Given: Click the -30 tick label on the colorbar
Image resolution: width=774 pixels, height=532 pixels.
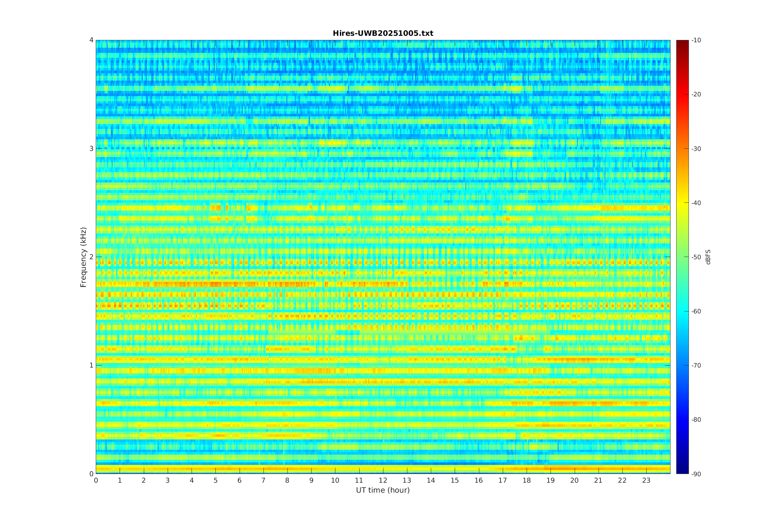Looking at the screenshot, I should tap(696, 149).
